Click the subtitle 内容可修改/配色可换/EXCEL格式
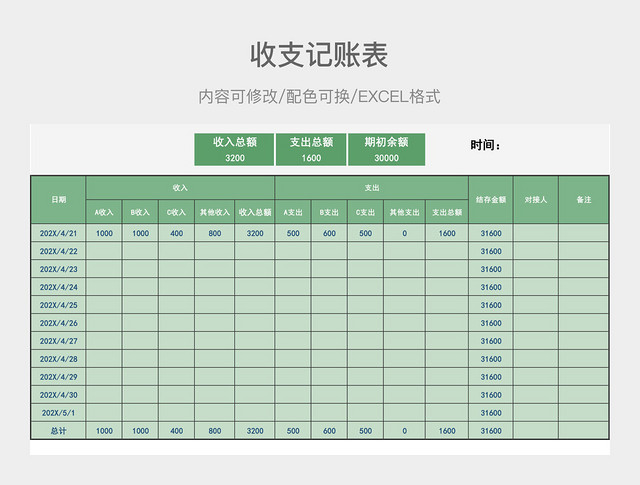 319,97
